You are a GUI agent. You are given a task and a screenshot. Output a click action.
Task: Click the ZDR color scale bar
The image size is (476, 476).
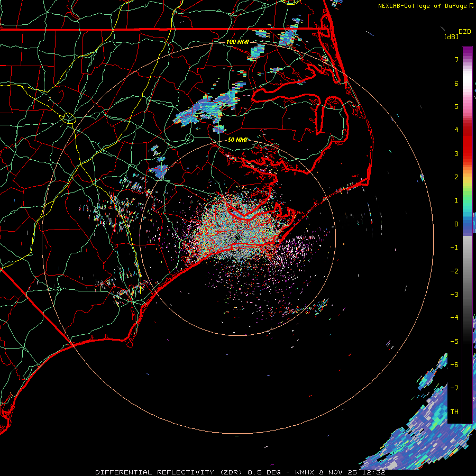point(467,235)
